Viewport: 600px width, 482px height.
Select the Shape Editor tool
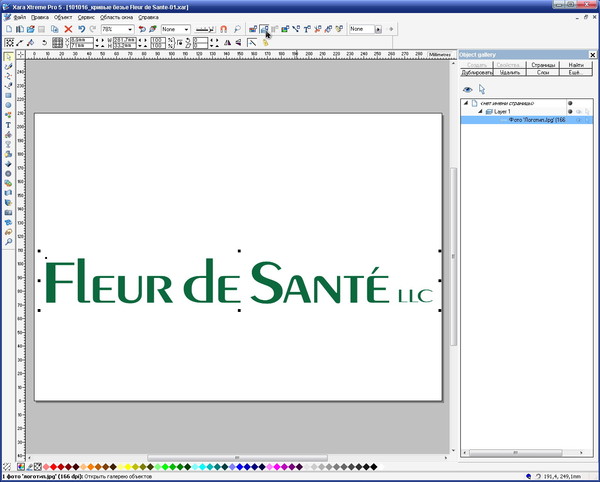point(8,76)
